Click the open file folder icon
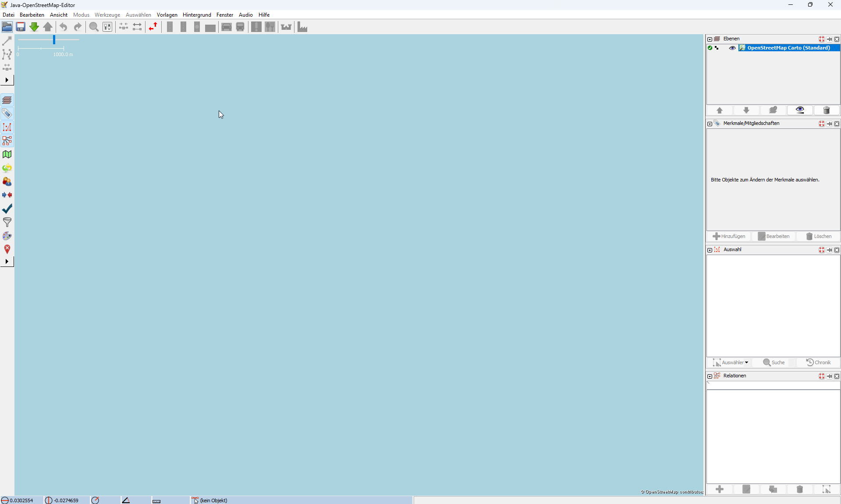 [x=7, y=27]
